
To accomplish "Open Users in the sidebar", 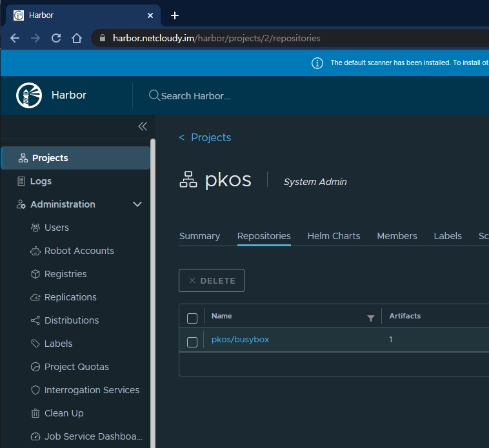I will pyautogui.click(x=56, y=228).
